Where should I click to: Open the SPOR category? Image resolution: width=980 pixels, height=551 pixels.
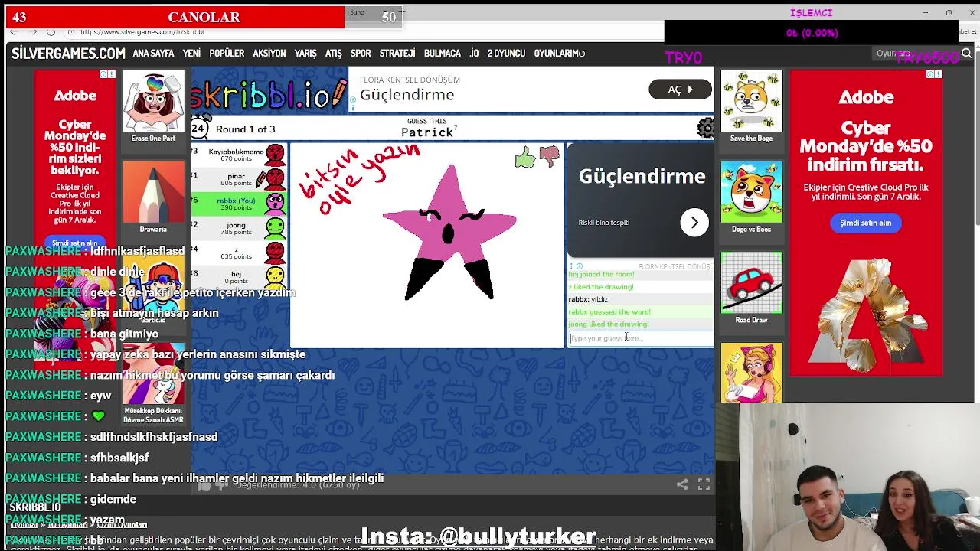(x=361, y=54)
